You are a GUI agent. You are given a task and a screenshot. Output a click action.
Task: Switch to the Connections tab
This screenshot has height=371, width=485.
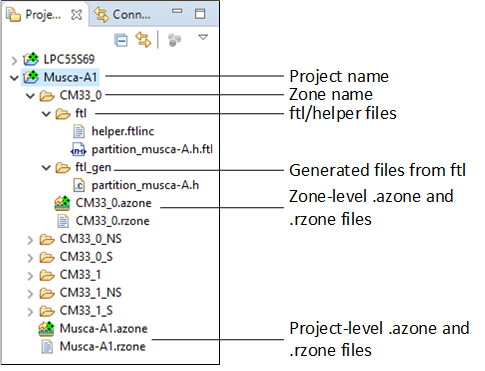[122, 14]
